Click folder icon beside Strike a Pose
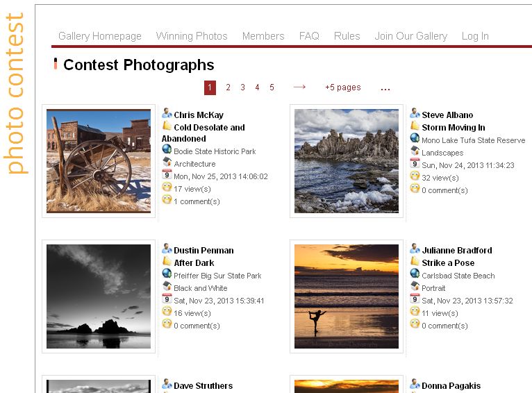This screenshot has width=532, height=393. [x=415, y=261]
